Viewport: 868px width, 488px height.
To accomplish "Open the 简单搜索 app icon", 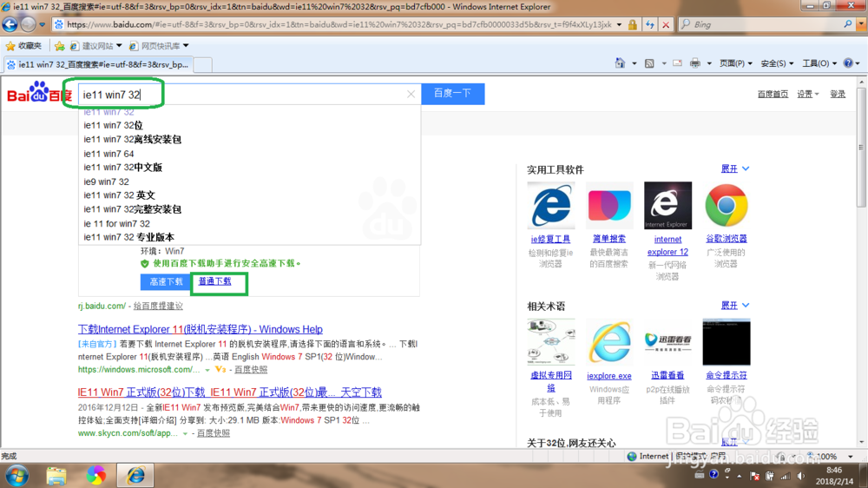I will (x=609, y=206).
